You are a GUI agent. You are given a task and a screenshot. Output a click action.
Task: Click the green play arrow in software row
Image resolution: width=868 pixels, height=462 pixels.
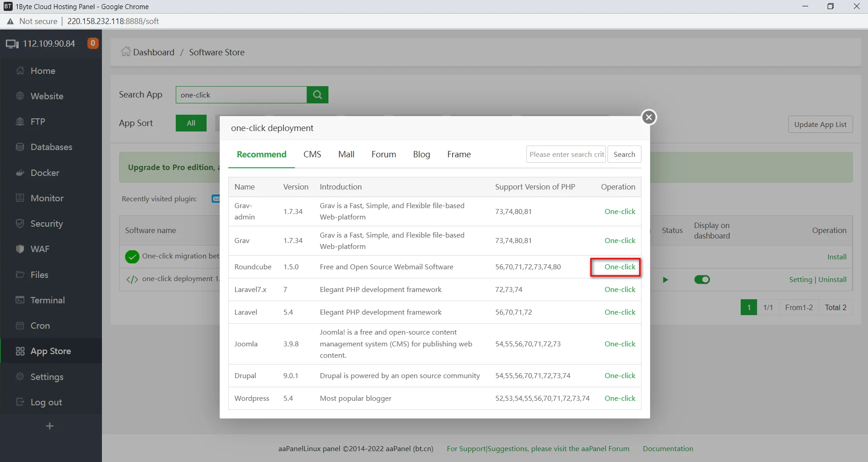click(x=665, y=280)
